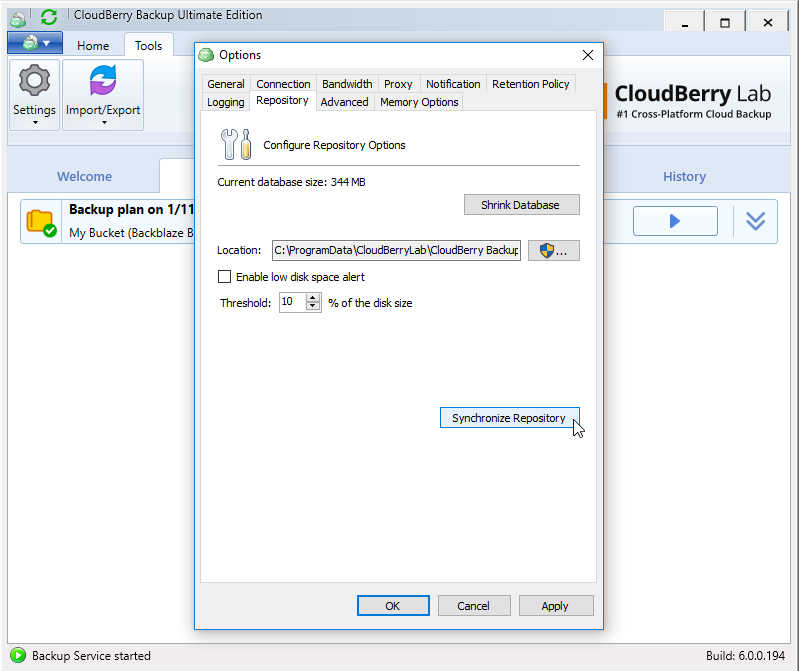
Task: Switch to the General tab
Action: pyautogui.click(x=226, y=84)
